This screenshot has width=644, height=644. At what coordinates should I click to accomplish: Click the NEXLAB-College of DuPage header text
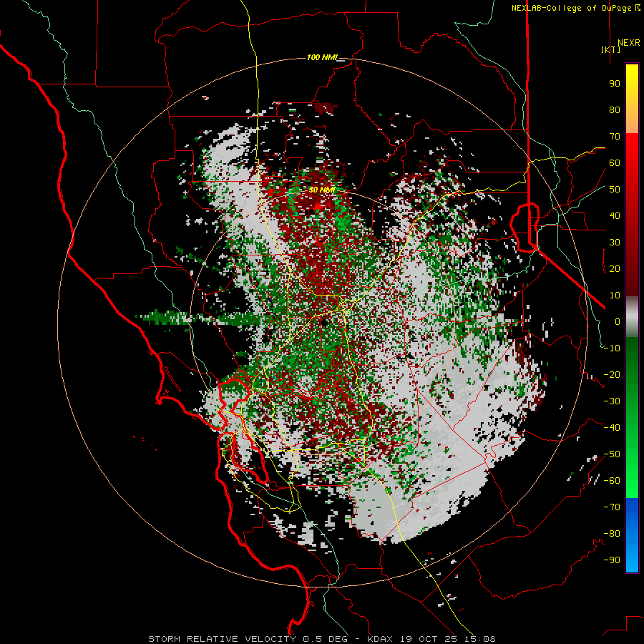(x=575, y=8)
